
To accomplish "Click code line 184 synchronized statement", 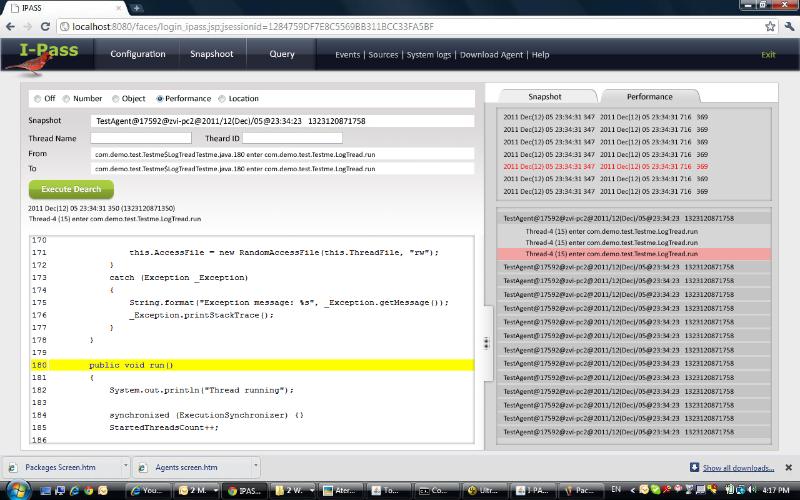I will coord(207,415).
